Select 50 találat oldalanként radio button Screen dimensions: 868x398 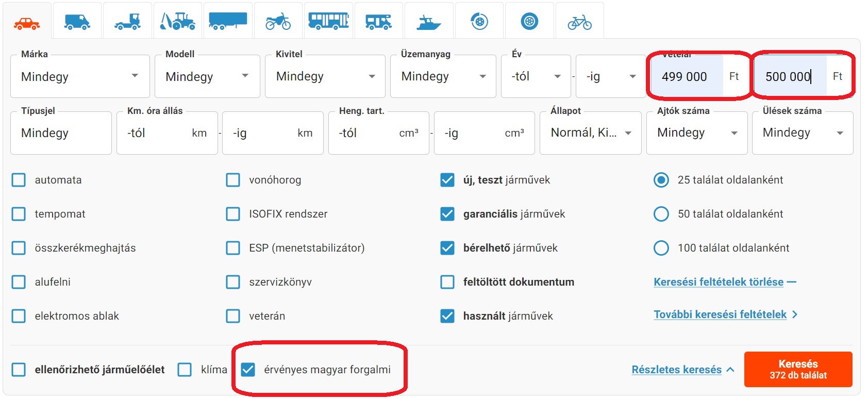click(661, 214)
